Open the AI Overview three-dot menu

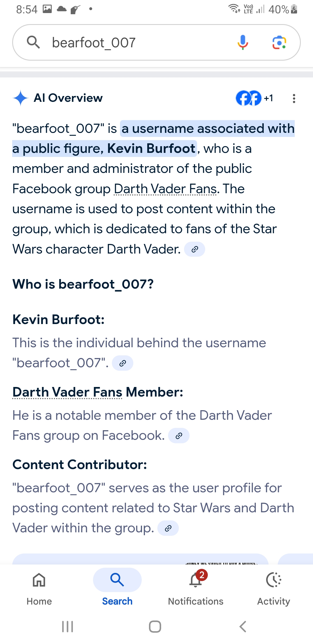point(294,98)
